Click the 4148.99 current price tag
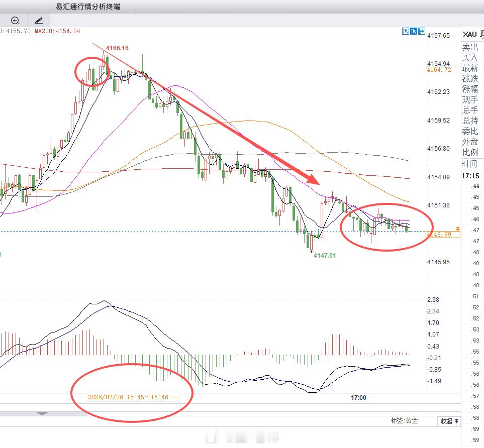Viewport: 484px width, 448px height. click(443, 235)
